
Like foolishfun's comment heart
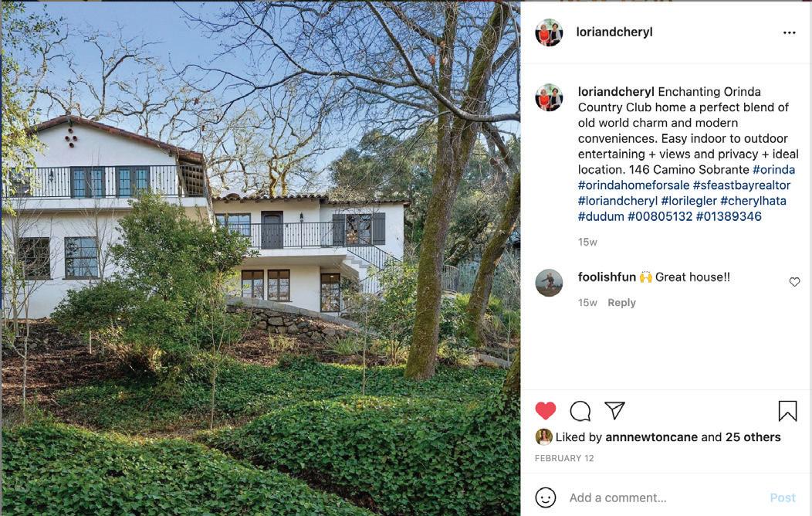click(x=794, y=282)
